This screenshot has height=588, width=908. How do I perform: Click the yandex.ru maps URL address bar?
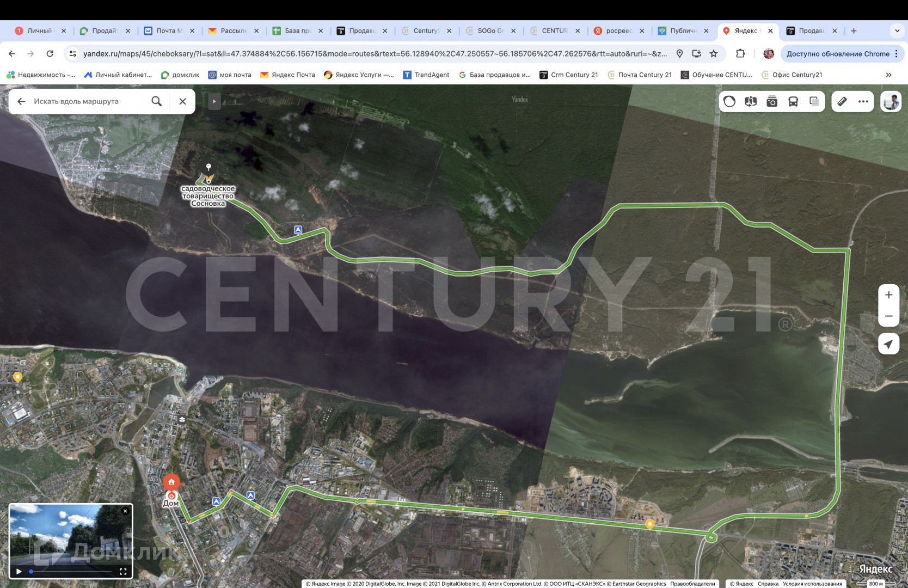tap(375, 53)
